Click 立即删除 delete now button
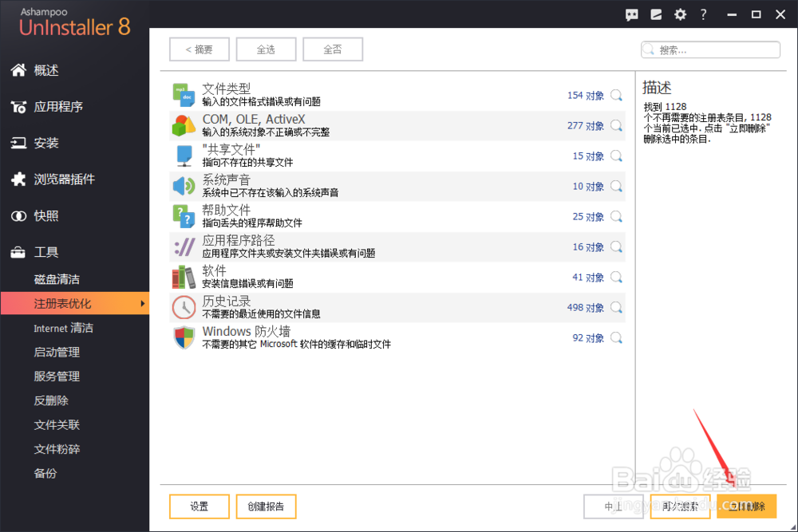798x532 pixels. tap(747, 506)
